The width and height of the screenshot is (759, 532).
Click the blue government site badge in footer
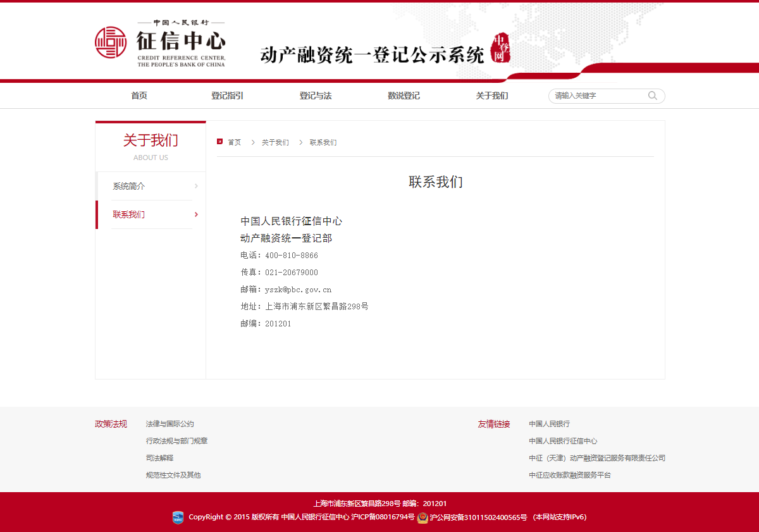coord(178,517)
